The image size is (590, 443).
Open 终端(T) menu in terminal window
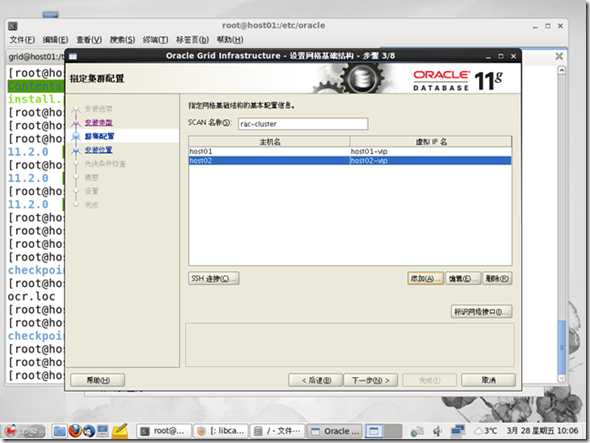pos(155,40)
